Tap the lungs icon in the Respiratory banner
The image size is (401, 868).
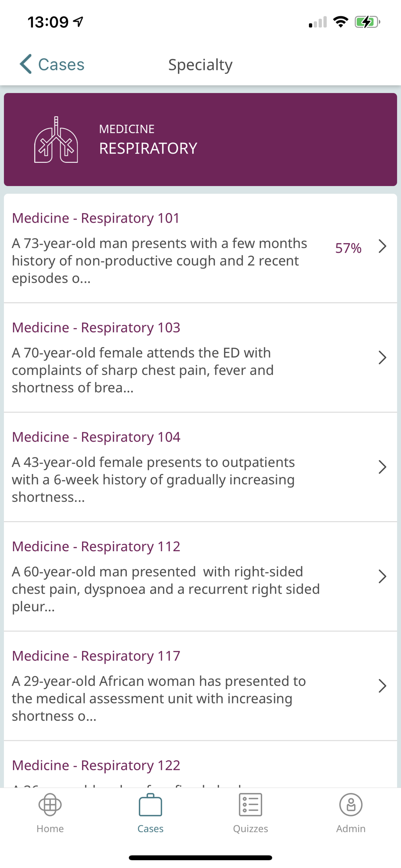56,140
